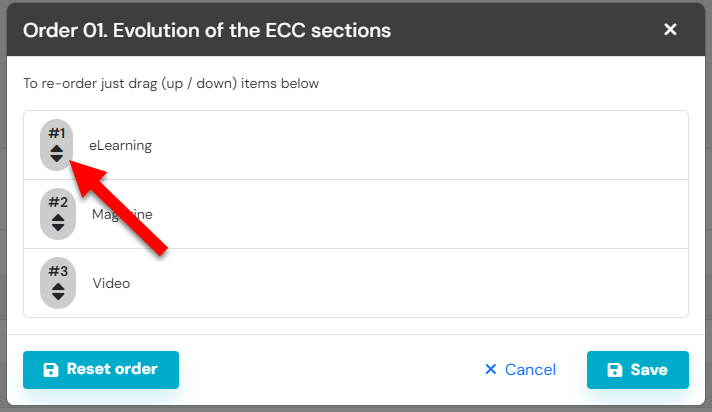Select the Magazine item

pos(122,215)
